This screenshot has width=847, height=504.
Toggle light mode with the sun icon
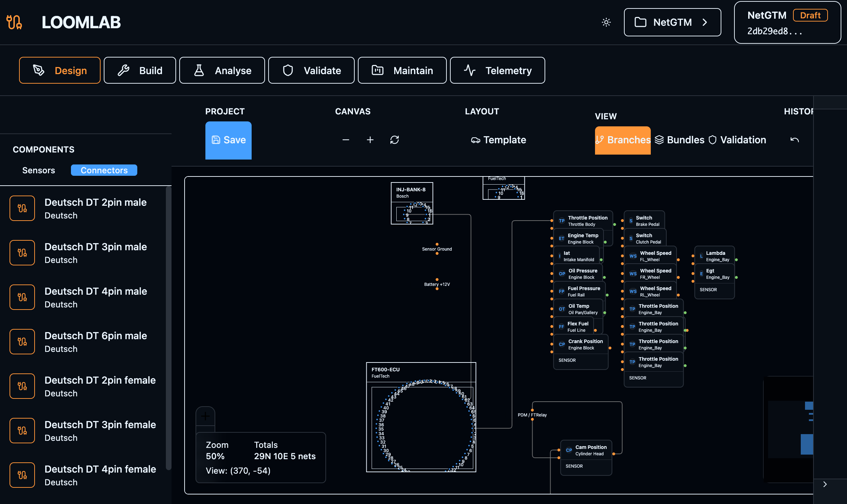pos(606,22)
